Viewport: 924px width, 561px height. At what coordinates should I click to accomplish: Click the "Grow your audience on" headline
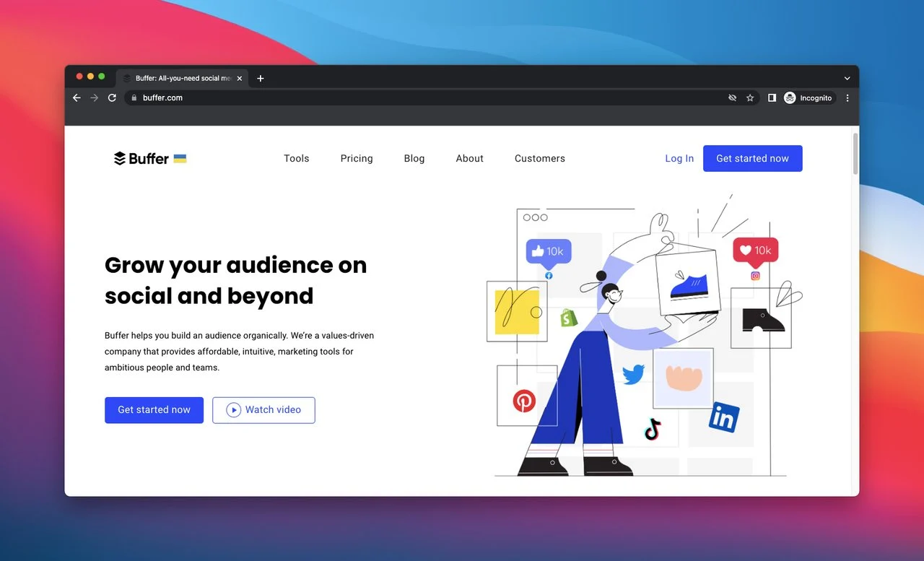point(235,265)
